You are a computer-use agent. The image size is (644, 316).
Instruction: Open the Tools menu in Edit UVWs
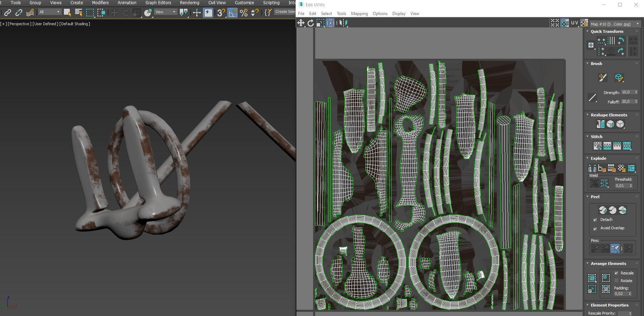tap(341, 14)
